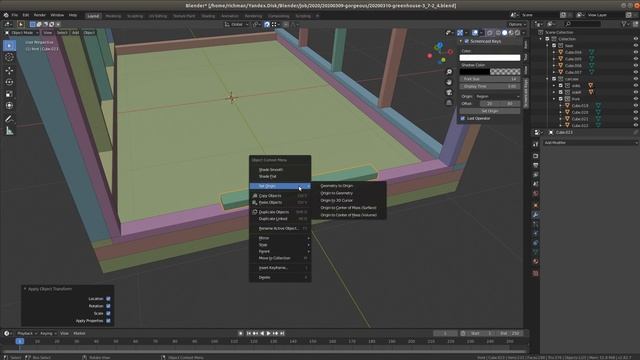Pick the white Color swatch

tap(490, 58)
